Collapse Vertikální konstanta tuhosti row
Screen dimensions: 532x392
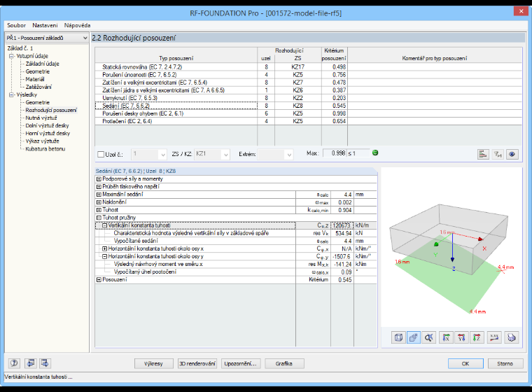click(x=105, y=225)
